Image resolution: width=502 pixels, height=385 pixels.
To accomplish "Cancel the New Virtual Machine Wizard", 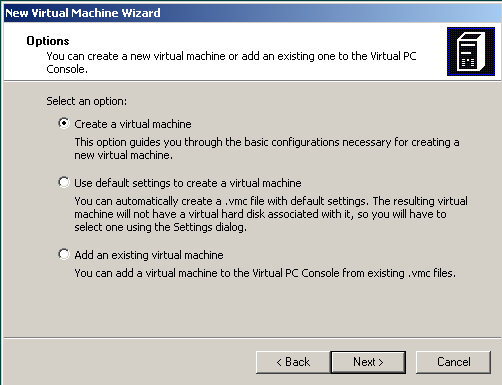I will [x=453, y=362].
